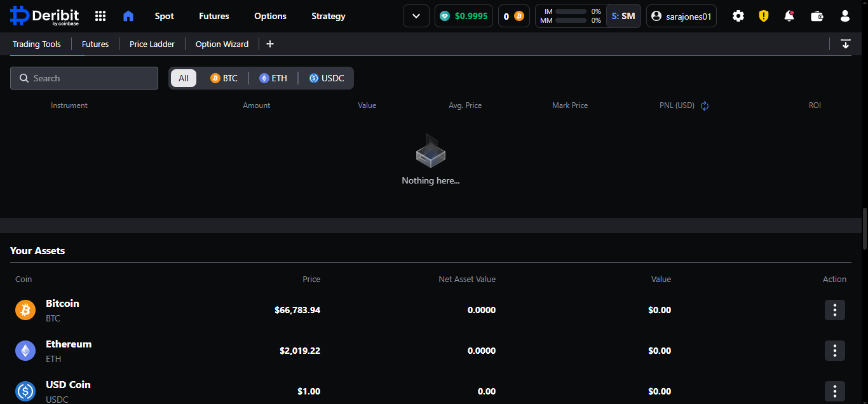Click the Instrument column header
The image size is (868, 404).
tap(69, 105)
